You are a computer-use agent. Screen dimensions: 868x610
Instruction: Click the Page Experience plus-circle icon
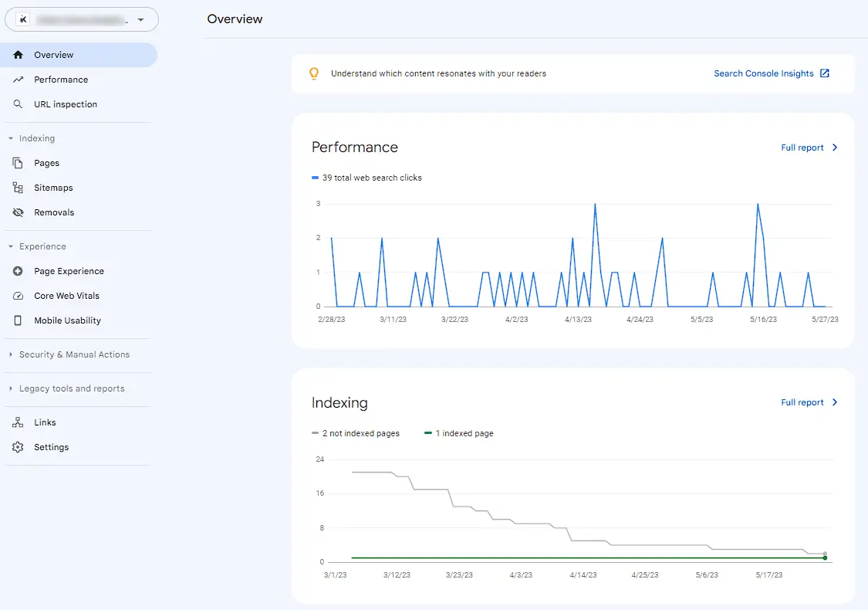pos(19,271)
